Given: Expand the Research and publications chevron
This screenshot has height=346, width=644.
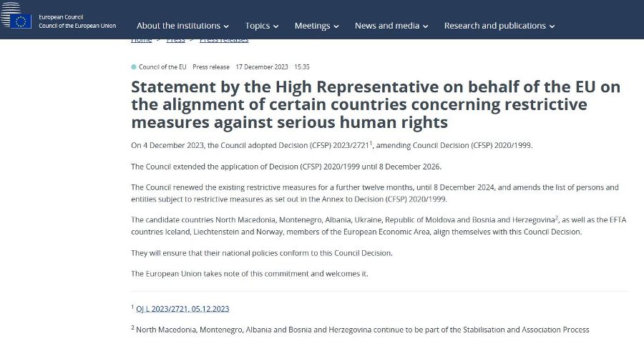Looking at the screenshot, I should (552, 26).
